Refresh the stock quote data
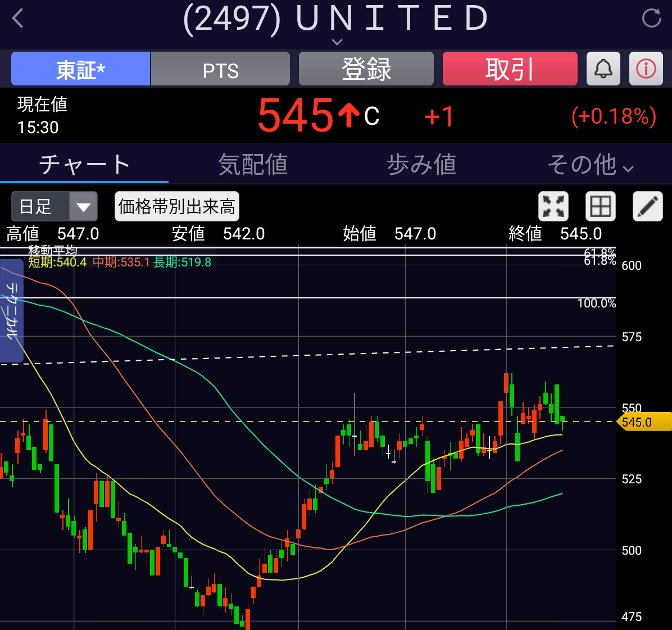 651,19
